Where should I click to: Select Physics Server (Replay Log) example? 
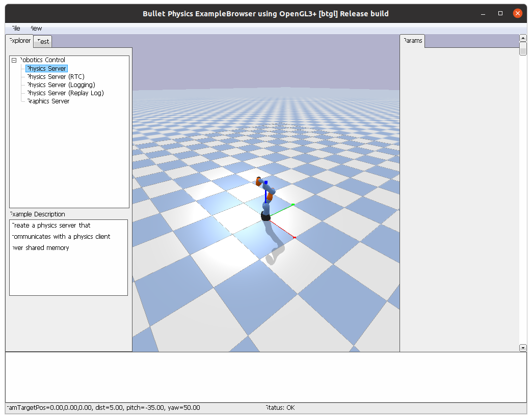coord(66,93)
